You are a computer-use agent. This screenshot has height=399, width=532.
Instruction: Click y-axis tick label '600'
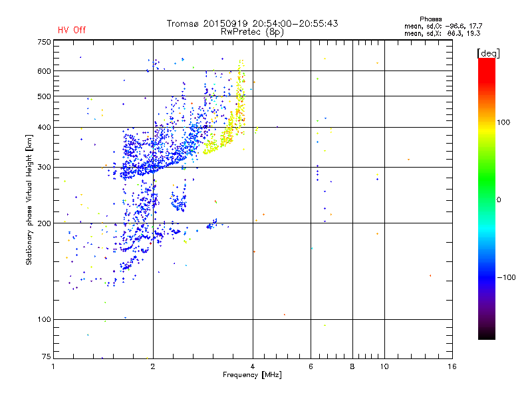pyautogui.click(x=44, y=71)
